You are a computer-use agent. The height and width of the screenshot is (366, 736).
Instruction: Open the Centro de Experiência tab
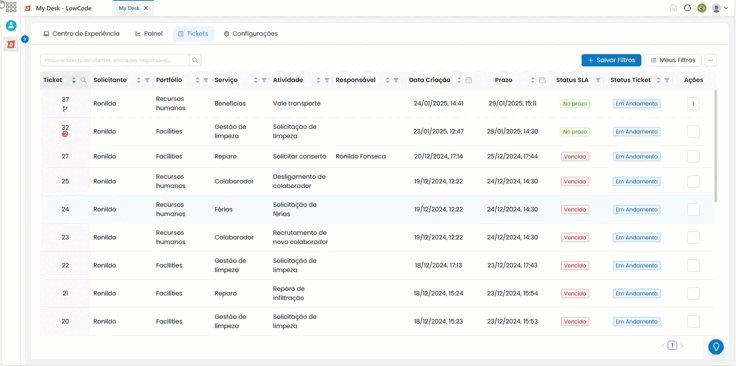click(81, 34)
